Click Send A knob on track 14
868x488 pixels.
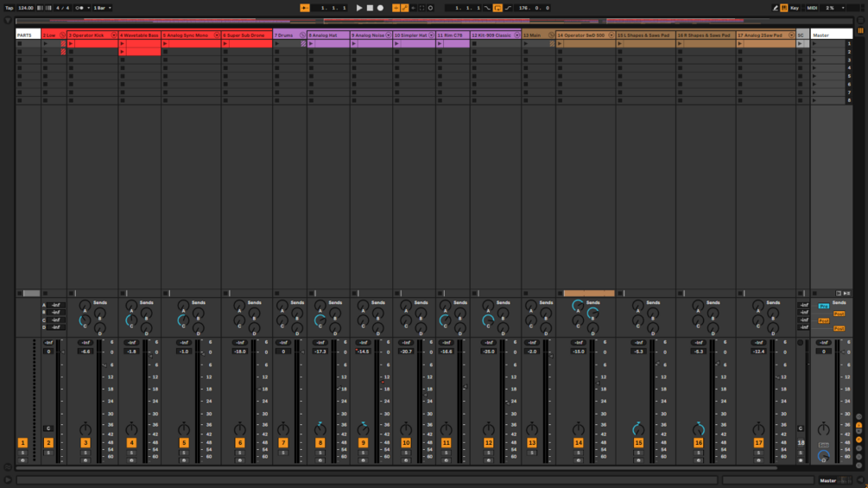578,306
